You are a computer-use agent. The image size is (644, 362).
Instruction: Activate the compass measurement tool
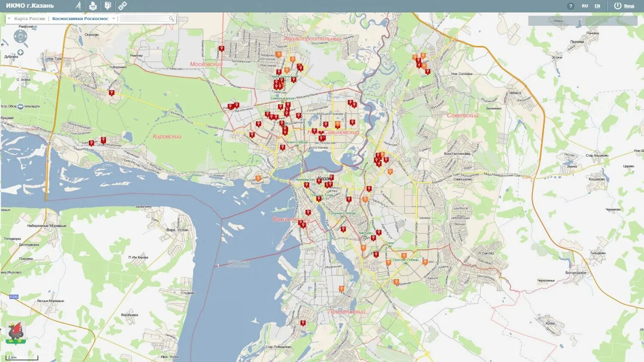[78, 6]
